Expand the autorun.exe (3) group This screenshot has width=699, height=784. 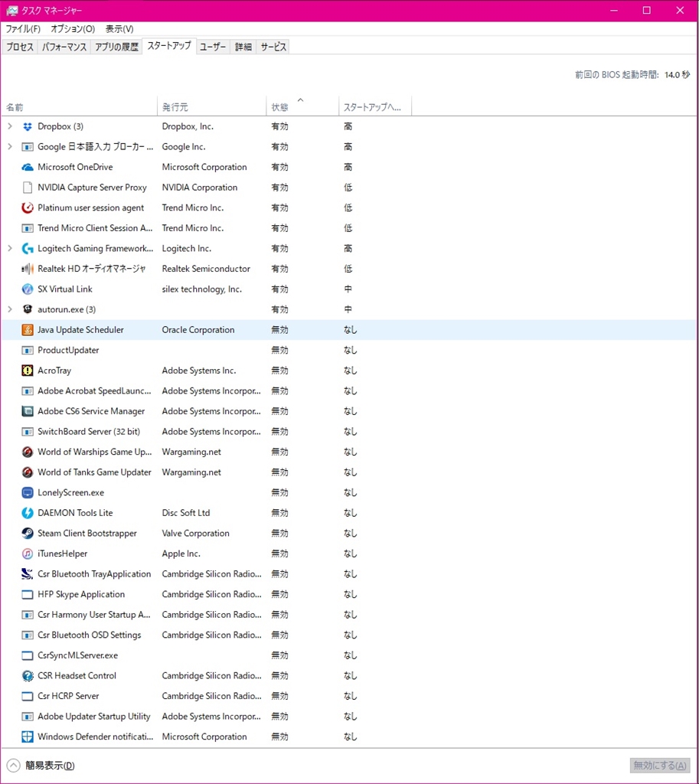[10, 309]
